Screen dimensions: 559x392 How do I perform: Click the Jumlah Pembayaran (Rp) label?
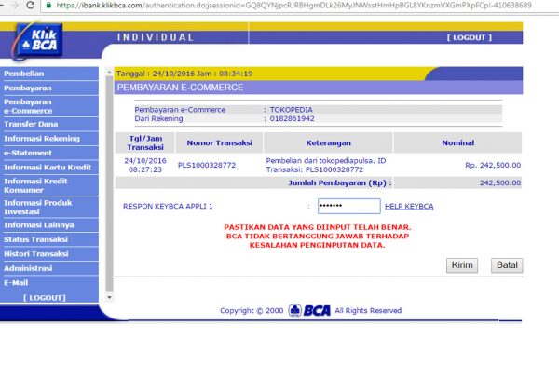[x=340, y=182]
